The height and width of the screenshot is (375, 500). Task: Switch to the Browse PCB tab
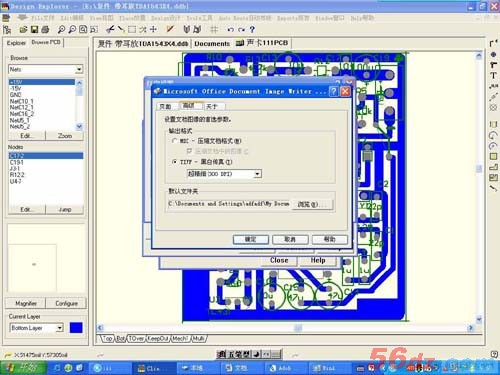tap(46, 42)
